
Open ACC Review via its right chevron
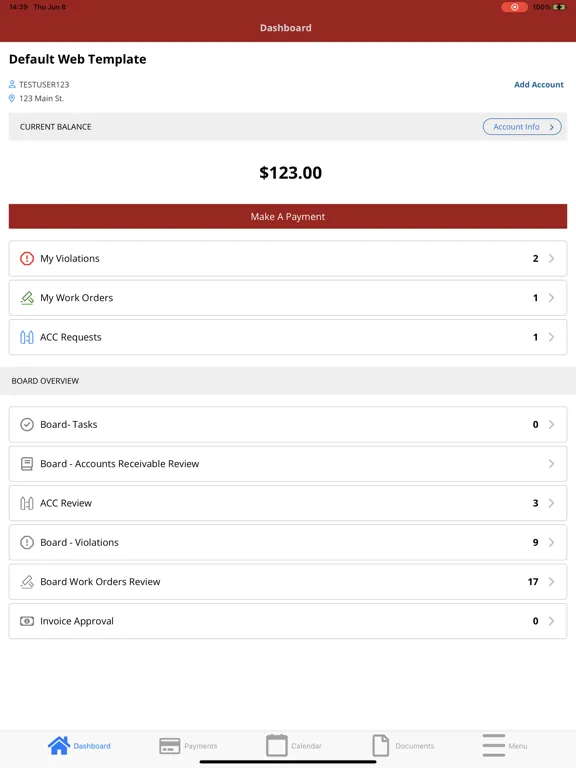coord(551,503)
